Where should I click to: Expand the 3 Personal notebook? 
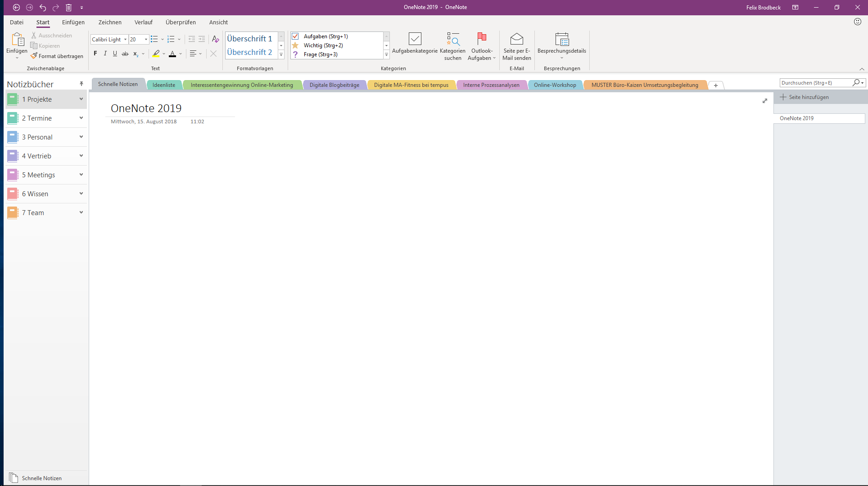tap(81, 137)
